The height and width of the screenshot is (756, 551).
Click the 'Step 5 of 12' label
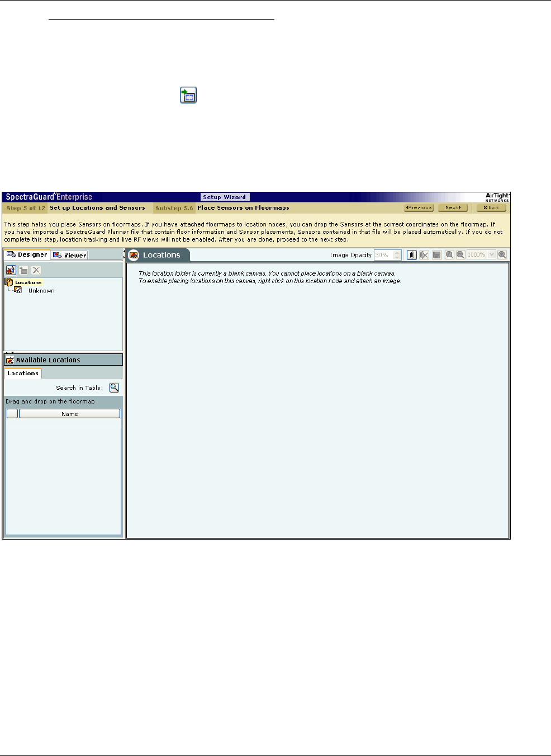click(26, 208)
